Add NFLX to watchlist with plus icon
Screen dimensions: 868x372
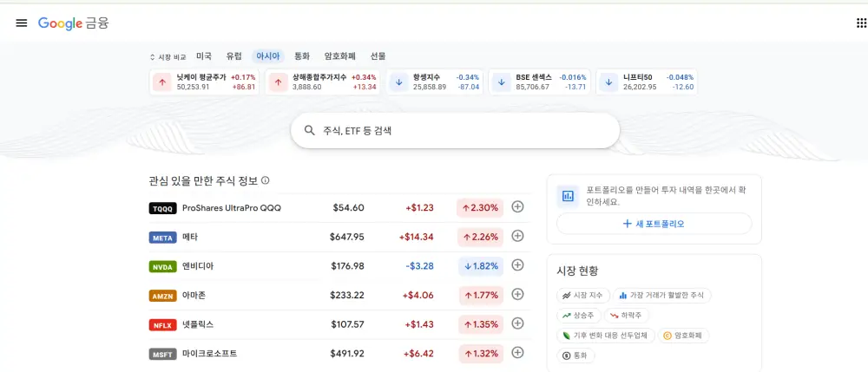point(517,323)
